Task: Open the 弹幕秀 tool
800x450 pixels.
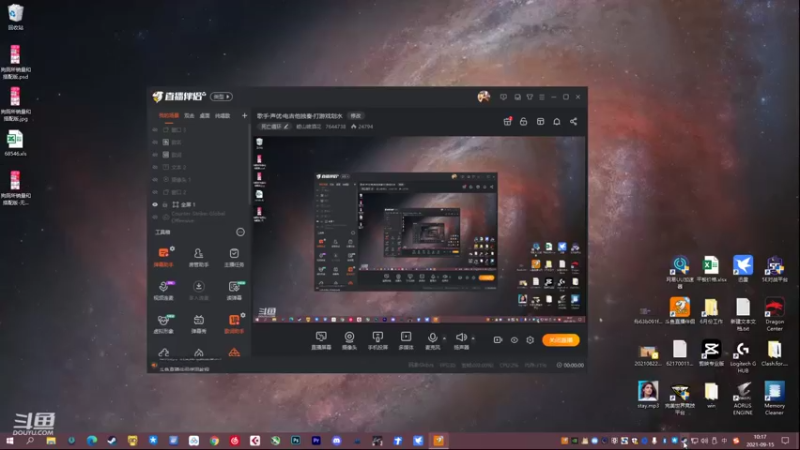Action: click(198, 323)
